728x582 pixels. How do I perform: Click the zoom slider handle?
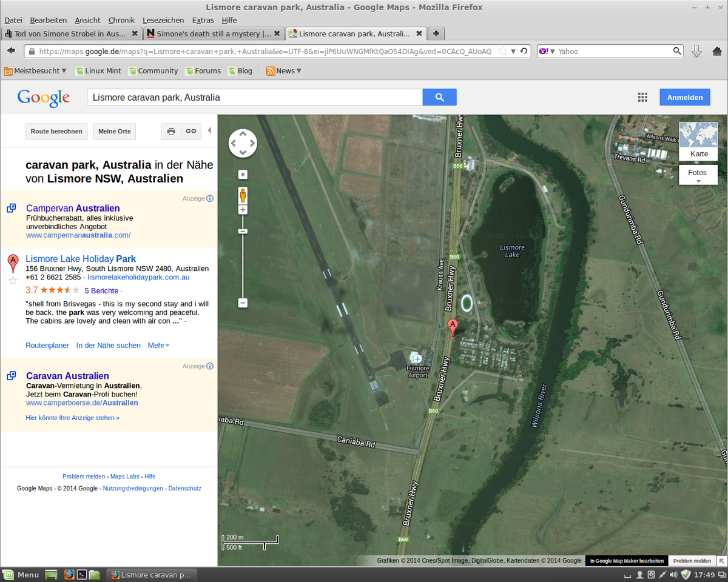click(243, 231)
